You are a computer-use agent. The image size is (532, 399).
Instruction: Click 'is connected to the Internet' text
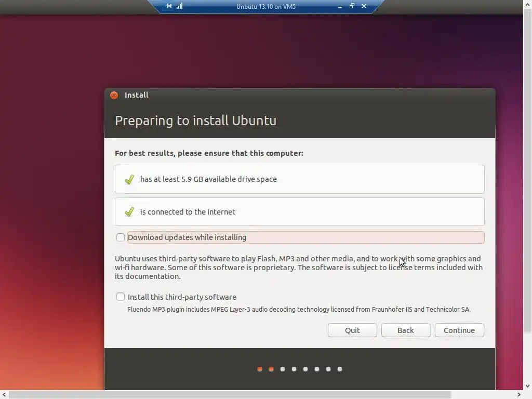(188, 212)
